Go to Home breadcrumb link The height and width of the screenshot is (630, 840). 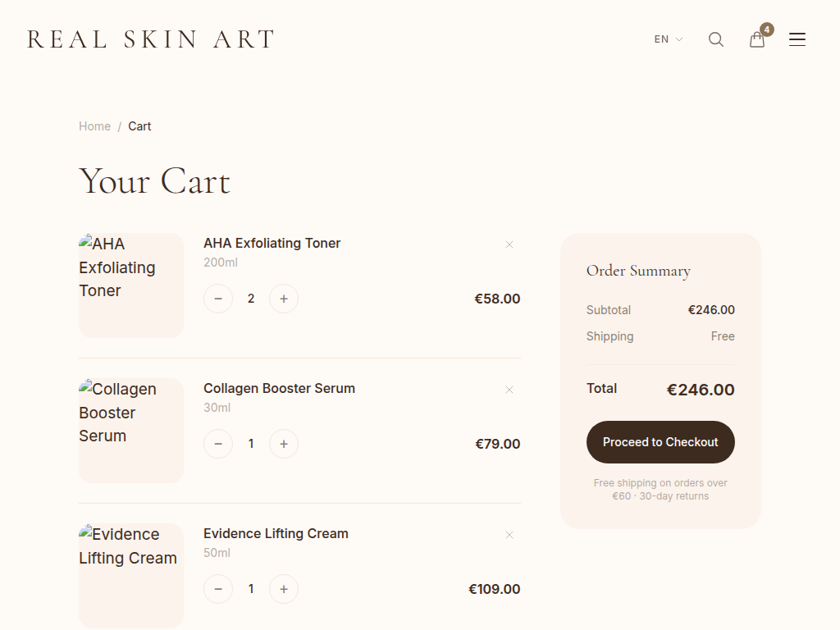pyautogui.click(x=94, y=126)
